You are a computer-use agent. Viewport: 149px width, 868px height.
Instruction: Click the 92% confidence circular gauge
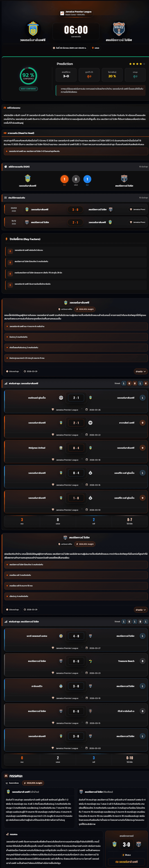pos(28,75)
